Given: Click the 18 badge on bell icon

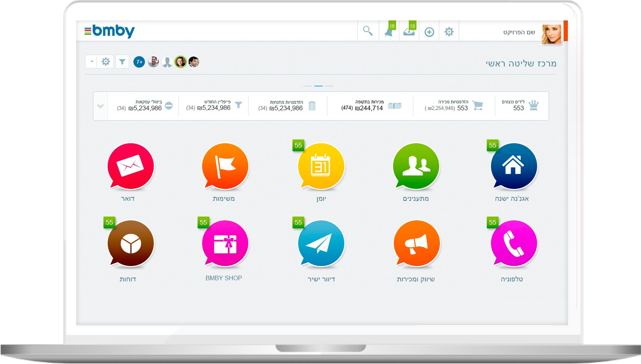Looking at the screenshot, I should click(x=392, y=26).
